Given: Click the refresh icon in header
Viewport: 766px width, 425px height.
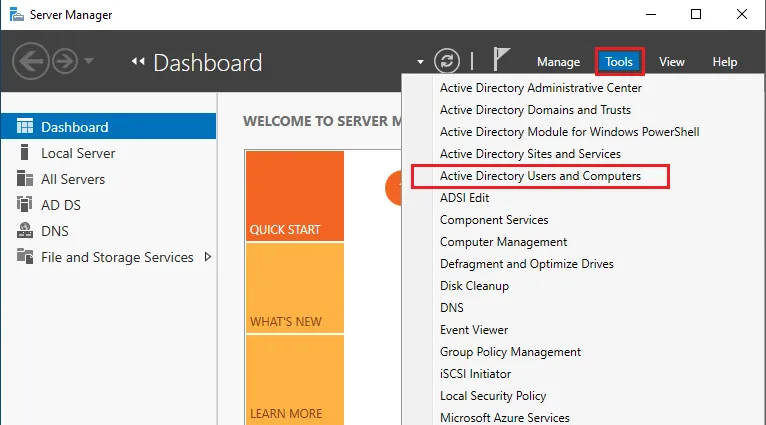Looking at the screenshot, I should click(x=447, y=61).
